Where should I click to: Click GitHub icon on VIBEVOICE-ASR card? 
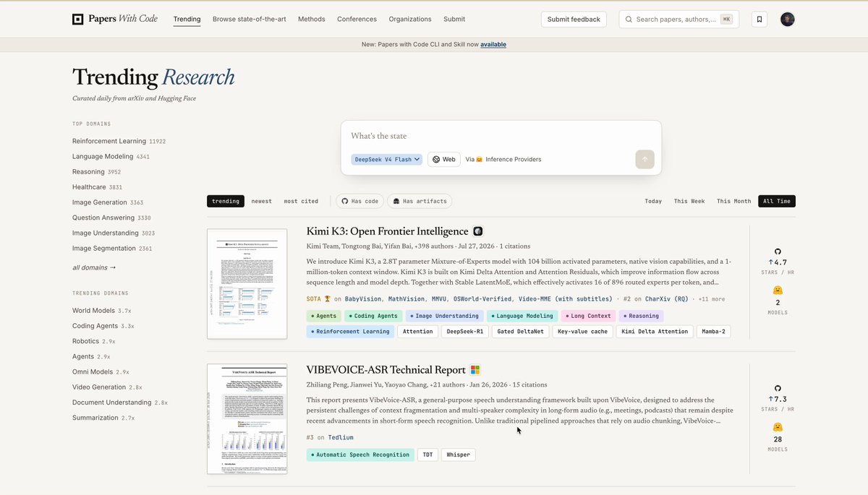coord(778,388)
